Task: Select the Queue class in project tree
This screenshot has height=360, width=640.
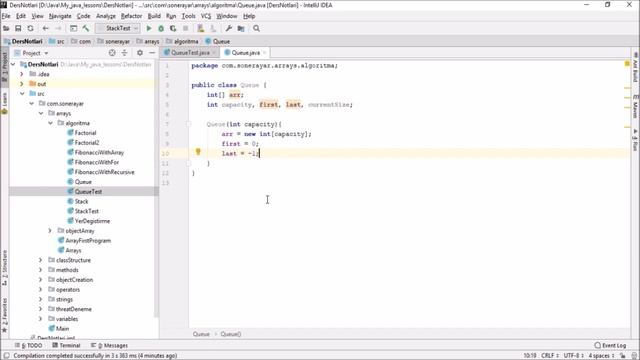Action: coord(83,182)
